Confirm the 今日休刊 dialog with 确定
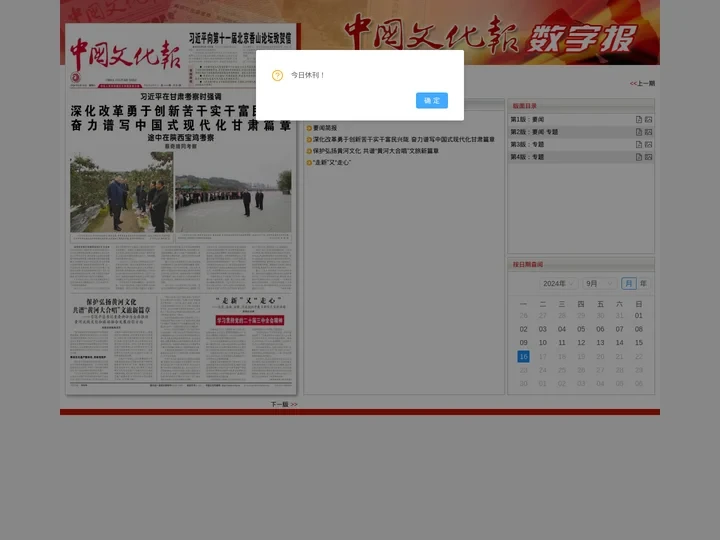The width and height of the screenshot is (720, 540). pos(432,101)
